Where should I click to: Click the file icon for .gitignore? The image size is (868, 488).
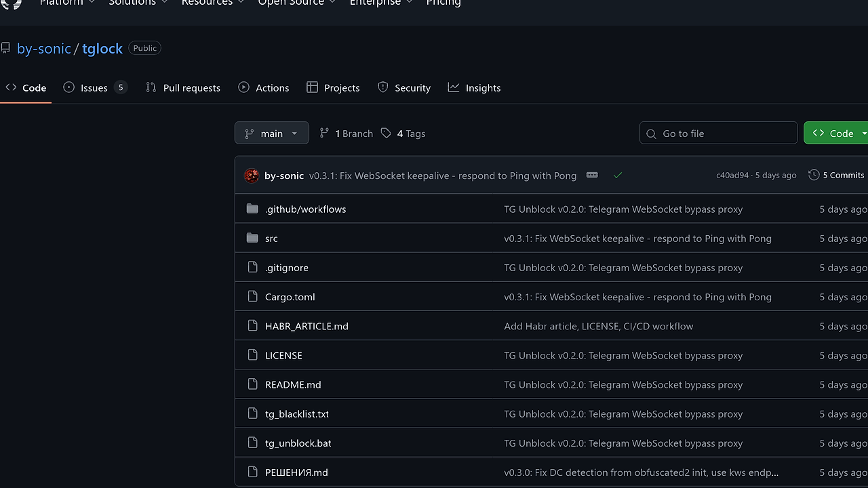click(x=252, y=267)
